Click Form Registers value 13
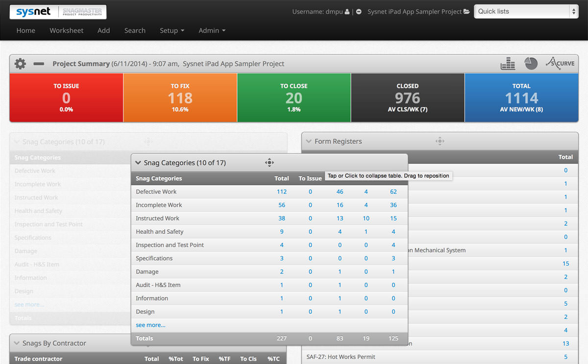This screenshot has width=588, height=364. 566,343
